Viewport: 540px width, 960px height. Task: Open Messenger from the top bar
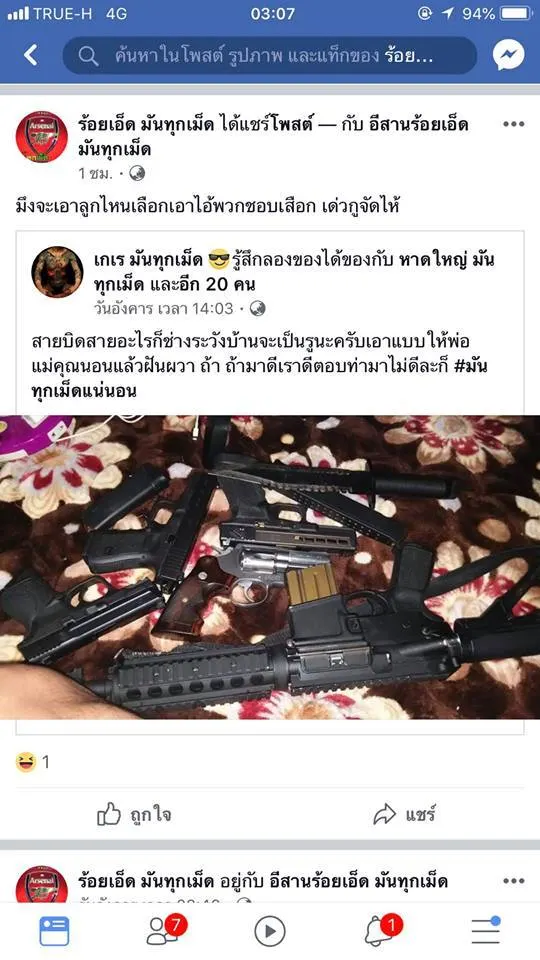point(509,56)
